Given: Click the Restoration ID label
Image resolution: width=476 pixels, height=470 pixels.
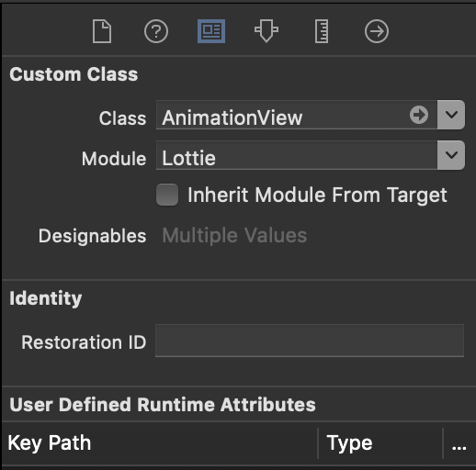Looking at the screenshot, I should (84, 341).
